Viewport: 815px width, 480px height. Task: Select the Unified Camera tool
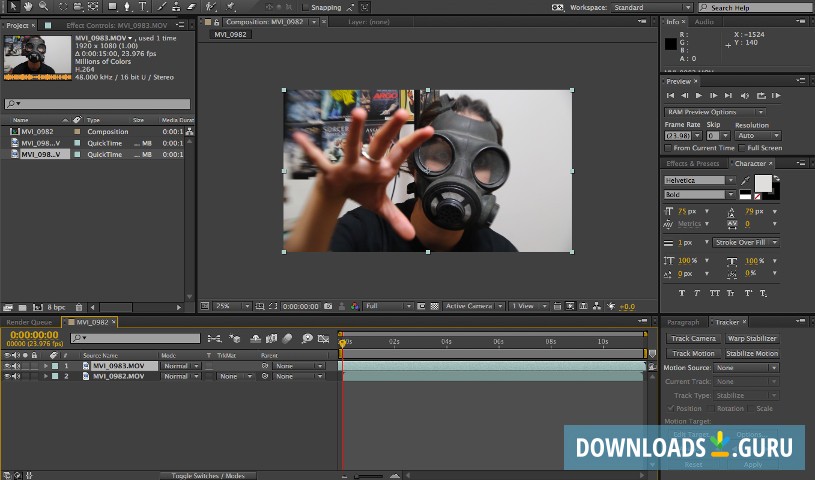click(78, 6)
